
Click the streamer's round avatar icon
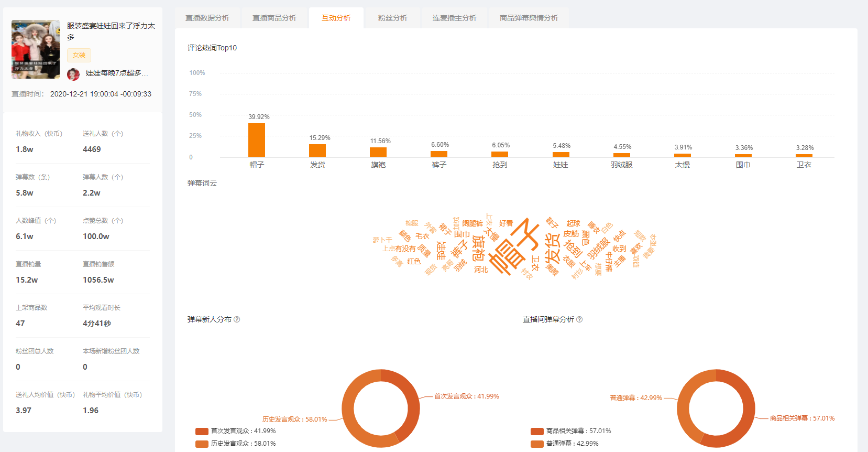click(x=73, y=73)
